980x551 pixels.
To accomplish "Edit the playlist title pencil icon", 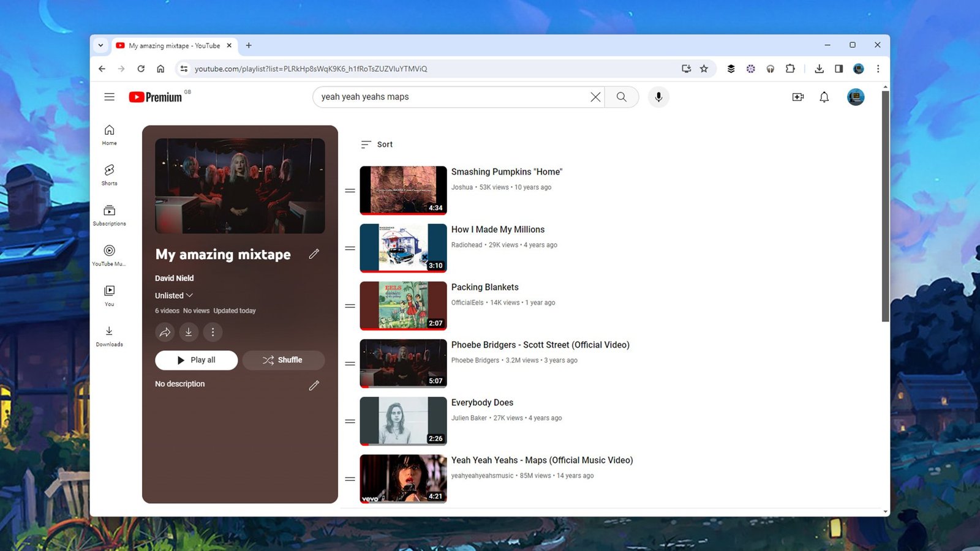I will pos(314,254).
